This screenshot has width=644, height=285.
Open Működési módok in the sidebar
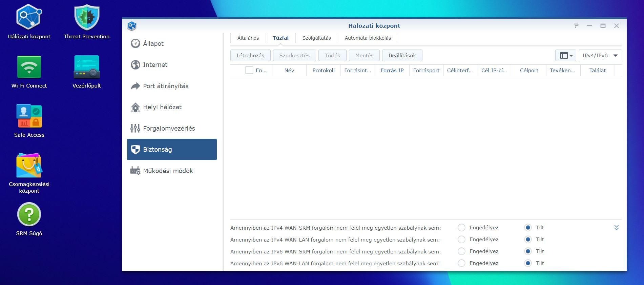pos(172,171)
